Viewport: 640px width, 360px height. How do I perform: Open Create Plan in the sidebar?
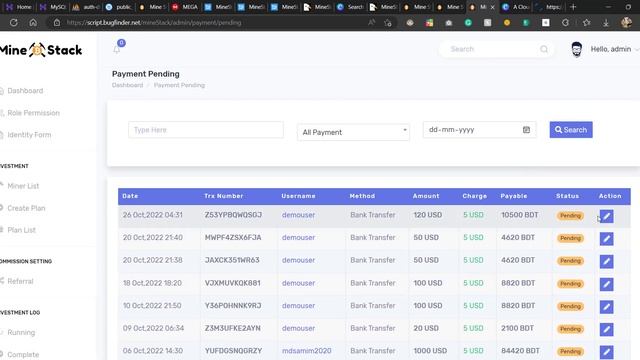pyautogui.click(x=26, y=208)
